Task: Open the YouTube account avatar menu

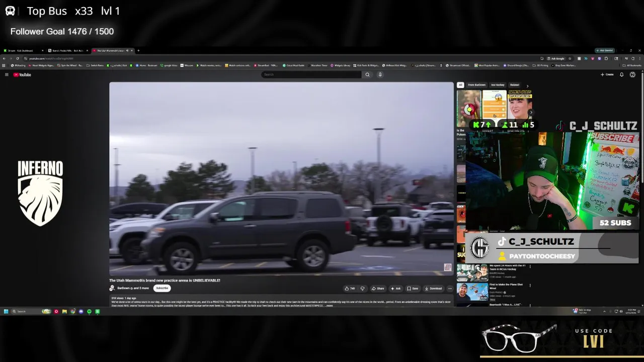Action: 632,74
